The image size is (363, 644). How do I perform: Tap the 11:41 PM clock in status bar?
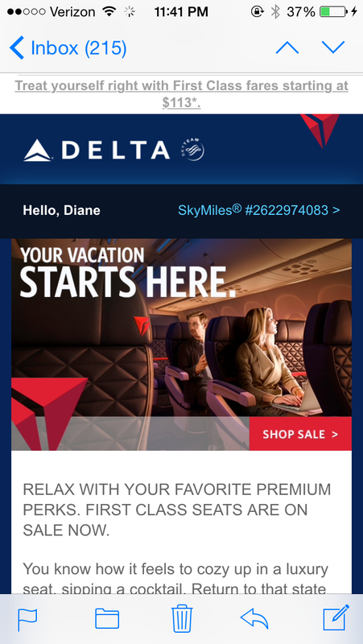[x=181, y=12]
